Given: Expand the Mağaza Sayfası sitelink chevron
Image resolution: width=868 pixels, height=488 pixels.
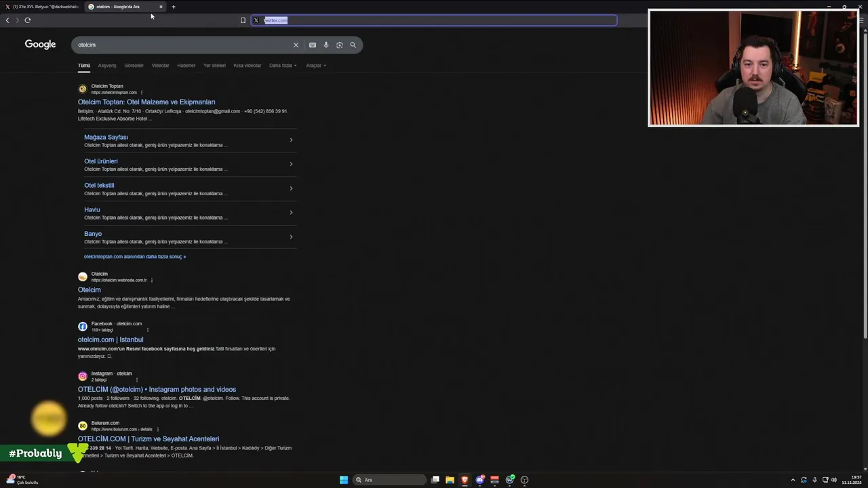Looking at the screenshot, I should click(x=291, y=140).
